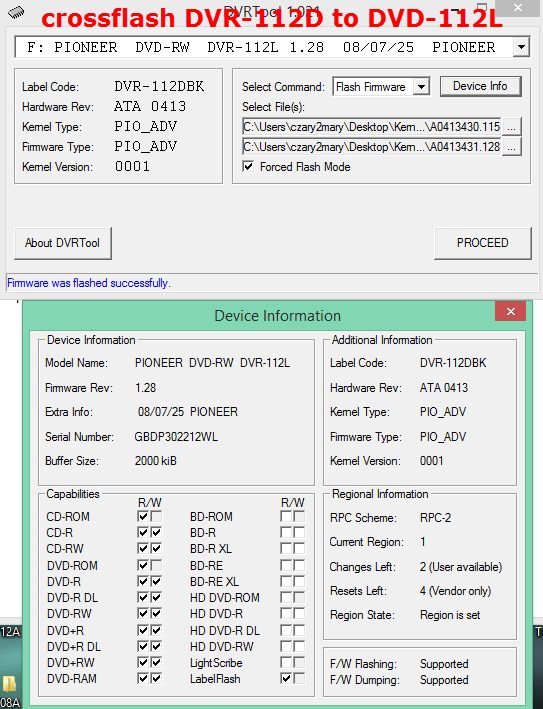Click the CD-ROM read checkbox
Screen dimensions: 543x709
[143, 516]
